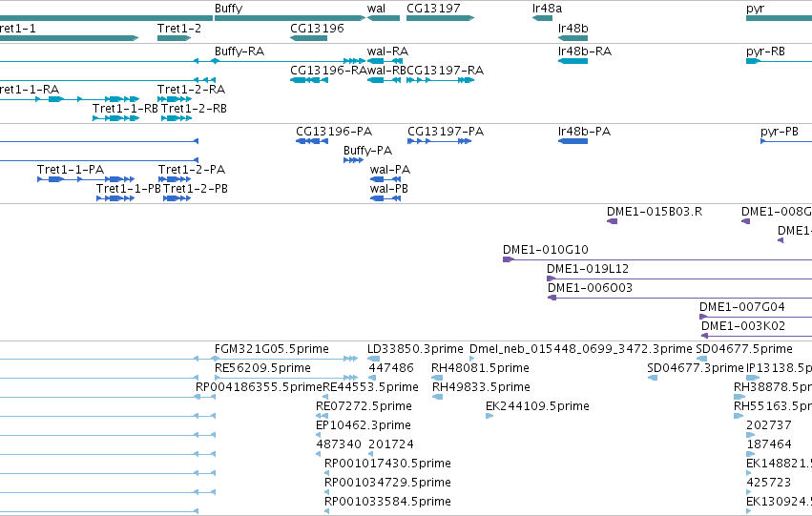Click the CG13196-PA protein label

334,132
